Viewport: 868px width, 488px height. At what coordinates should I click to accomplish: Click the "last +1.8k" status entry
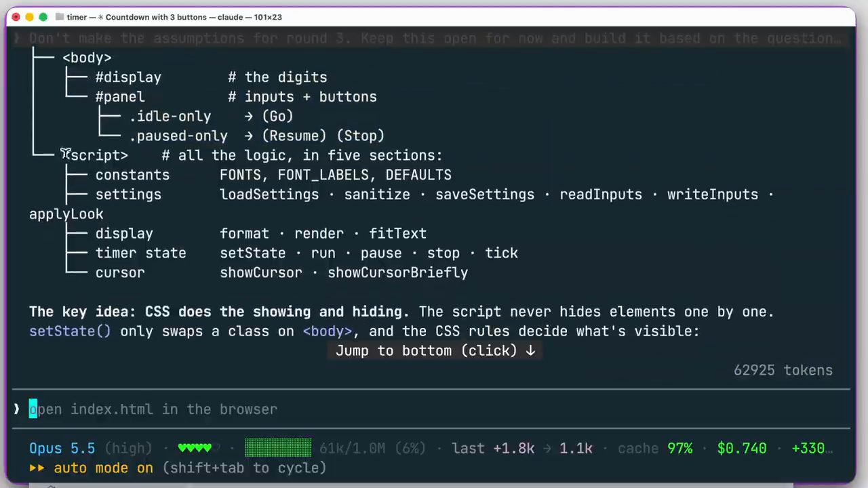coord(493,449)
